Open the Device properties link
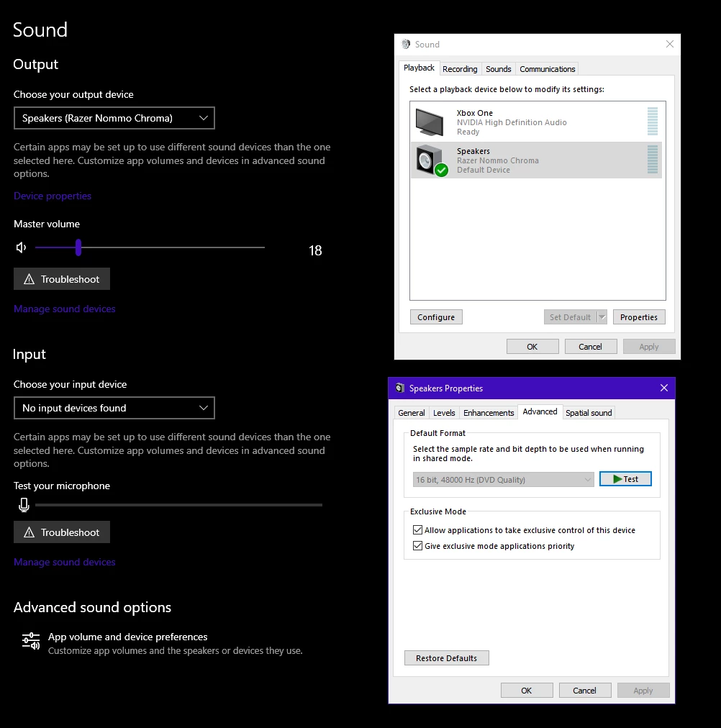Viewport: 721px width, 728px height. tap(53, 196)
